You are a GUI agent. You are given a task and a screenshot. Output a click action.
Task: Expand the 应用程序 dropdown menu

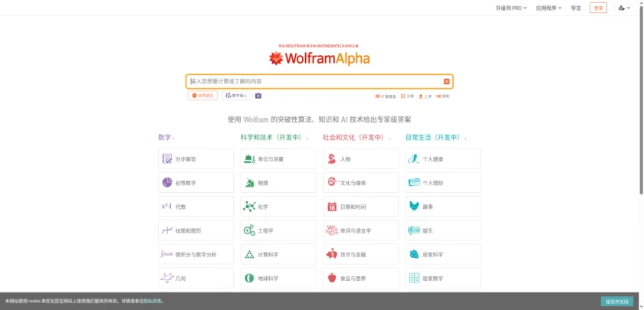548,8
